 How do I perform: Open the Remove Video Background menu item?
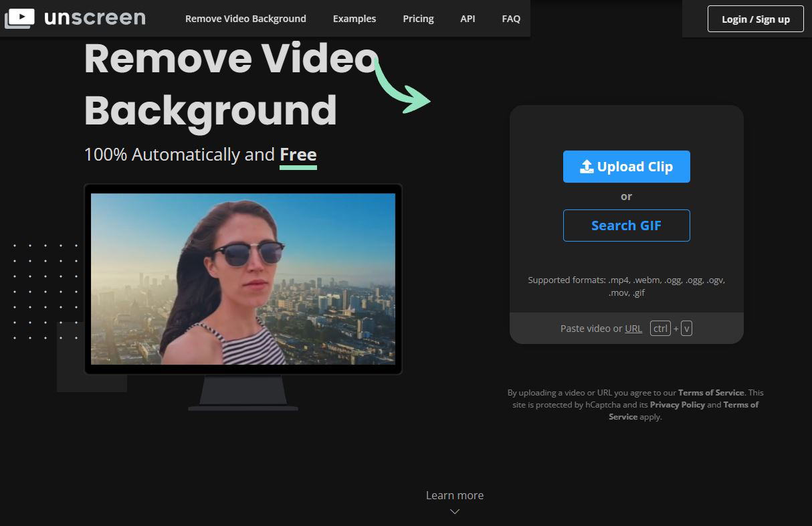tap(245, 19)
